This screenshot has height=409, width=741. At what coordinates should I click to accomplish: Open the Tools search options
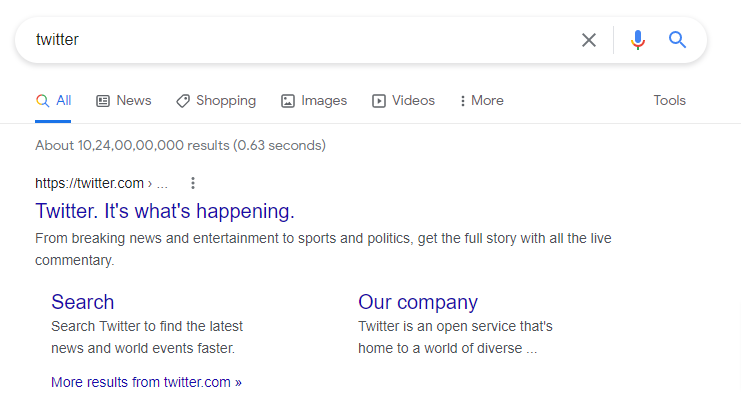click(669, 101)
